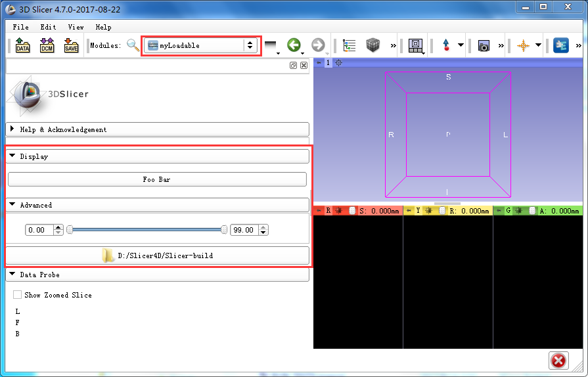Viewport: 588px width, 377px height.
Task: Enable Show Zoomed Slice checkbox
Action: tap(17, 294)
